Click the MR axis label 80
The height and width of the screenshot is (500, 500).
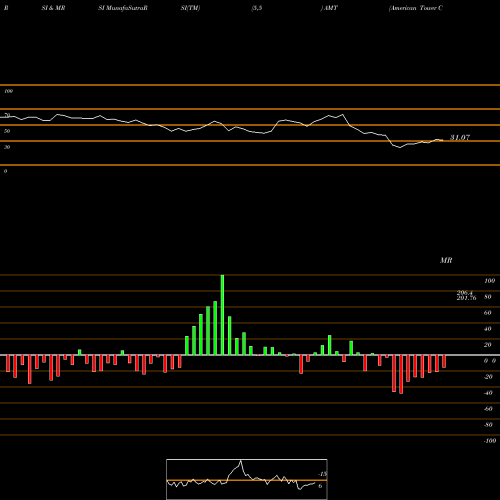(x=488, y=297)
